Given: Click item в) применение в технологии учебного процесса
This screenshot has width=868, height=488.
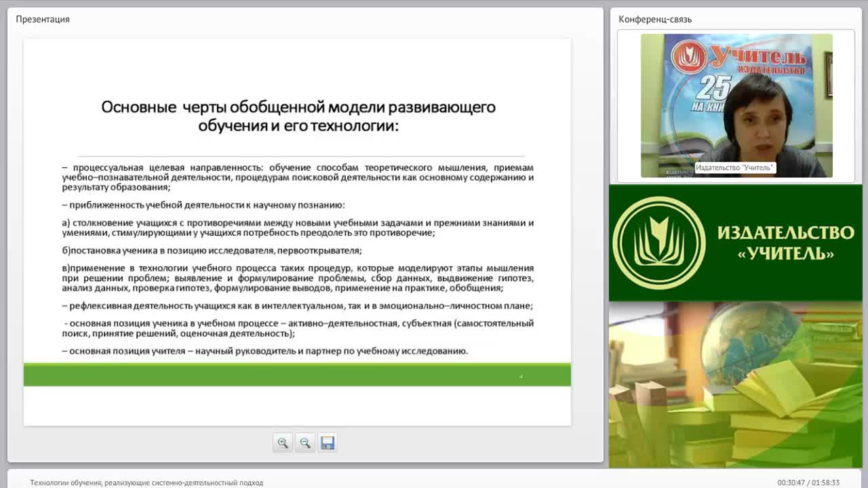Looking at the screenshot, I should point(298,278).
